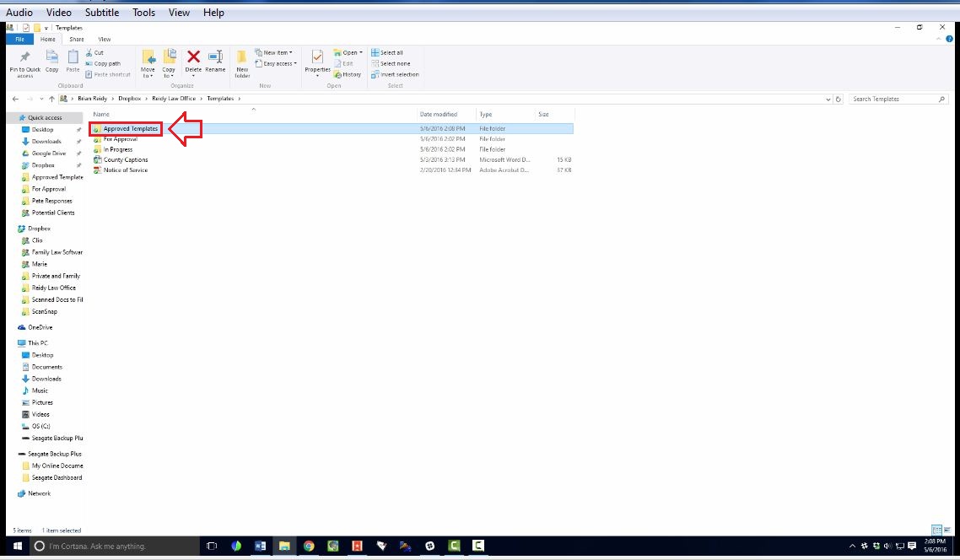Click the Search Templates field
960x560 pixels.
[898, 100]
